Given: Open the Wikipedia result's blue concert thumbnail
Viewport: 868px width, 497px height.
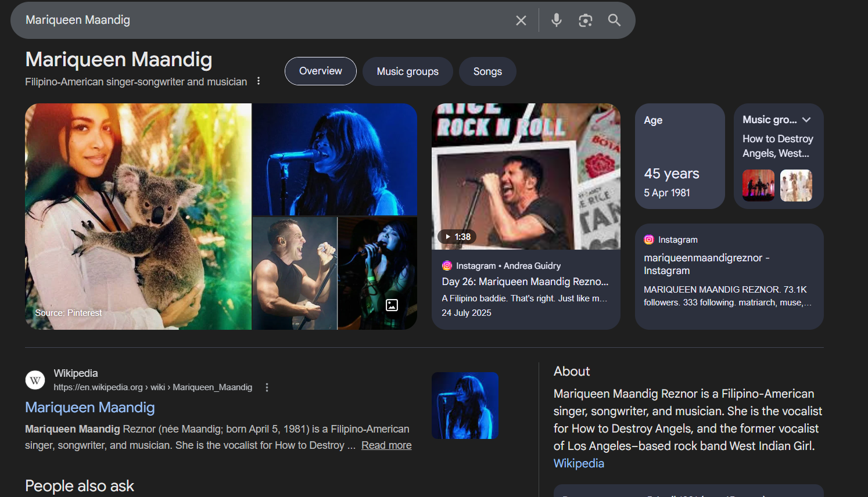Looking at the screenshot, I should pos(465,406).
